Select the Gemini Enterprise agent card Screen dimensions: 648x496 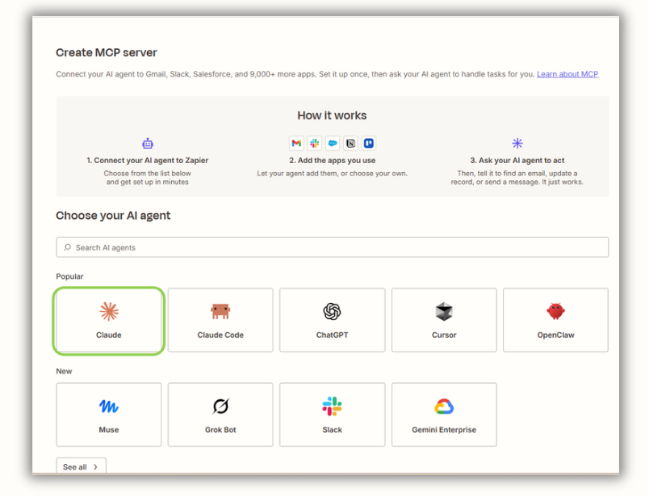pyautogui.click(x=444, y=415)
